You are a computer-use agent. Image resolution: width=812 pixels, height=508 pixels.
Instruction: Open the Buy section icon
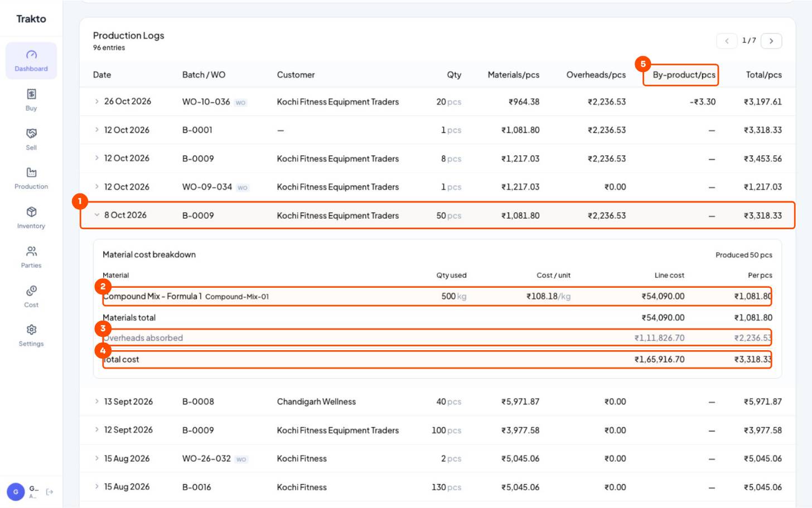pyautogui.click(x=31, y=94)
